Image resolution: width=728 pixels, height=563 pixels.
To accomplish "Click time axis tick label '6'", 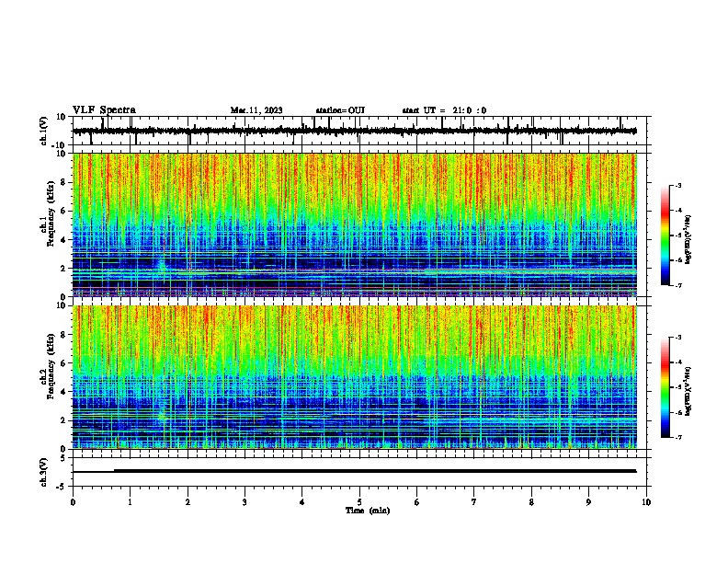I will coord(417,502).
